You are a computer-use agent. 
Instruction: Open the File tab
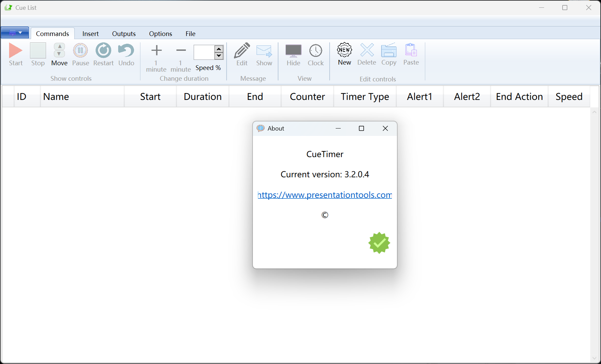click(x=190, y=34)
